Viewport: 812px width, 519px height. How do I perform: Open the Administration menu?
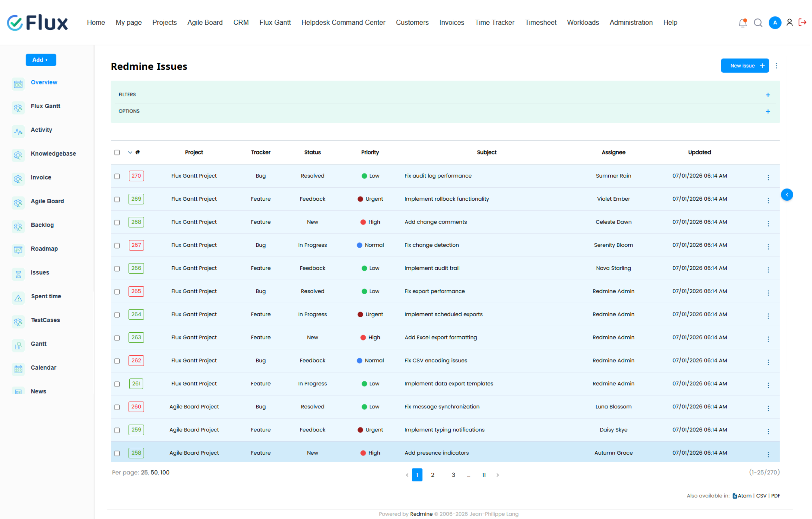(x=631, y=23)
